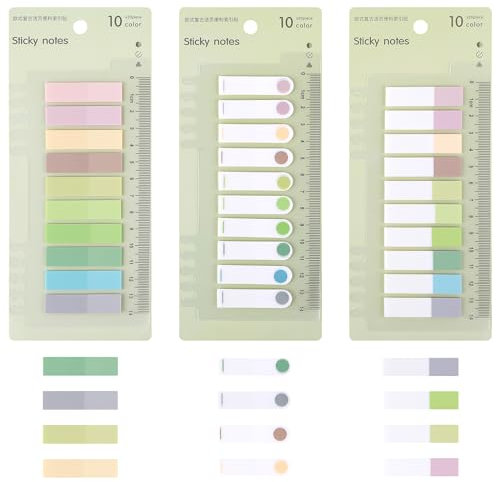Click the hang hole on the middle pack
496x482 pixels.
(250, 27)
